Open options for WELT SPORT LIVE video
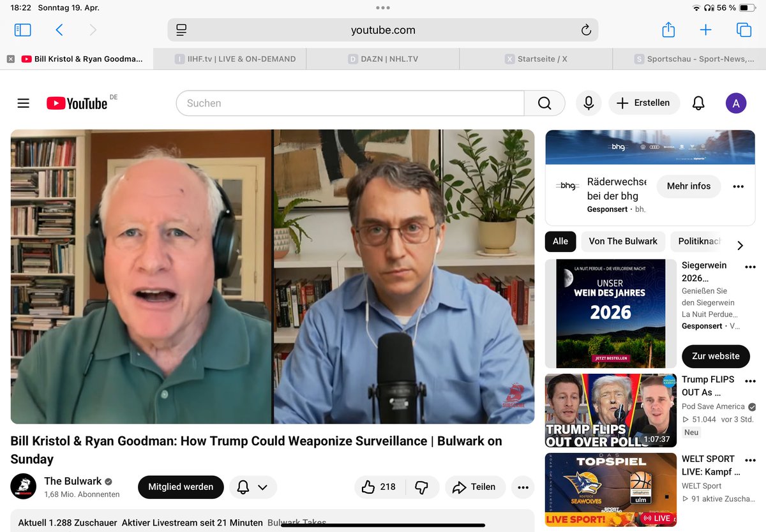The image size is (766, 532). point(750,461)
